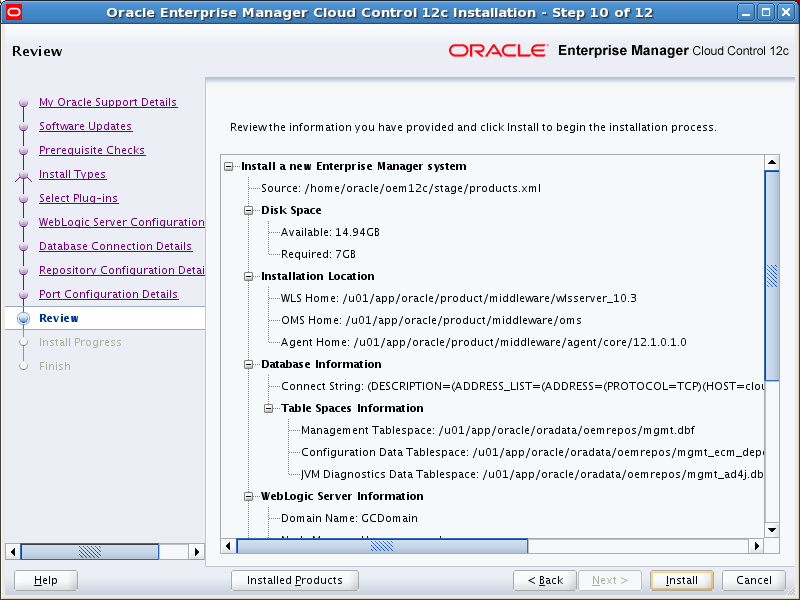800x600 pixels.
Task: Click the review pane horizontal scrollbar thumb
Action: (x=382, y=546)
